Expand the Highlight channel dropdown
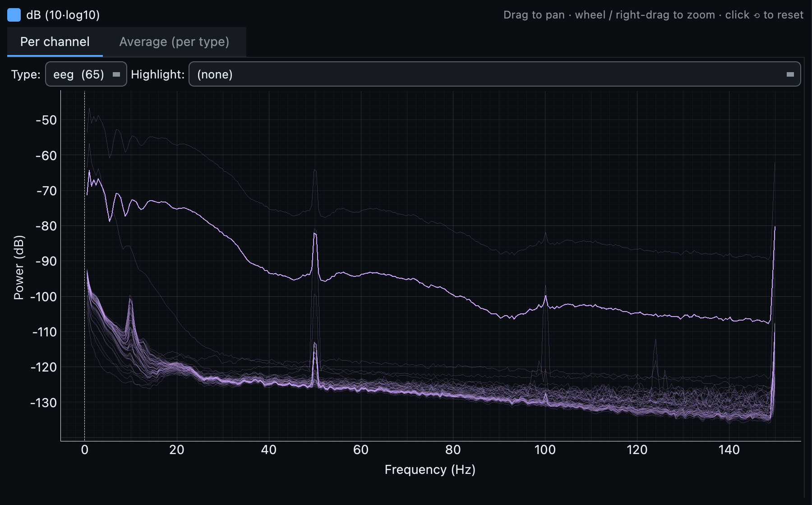 494,74
